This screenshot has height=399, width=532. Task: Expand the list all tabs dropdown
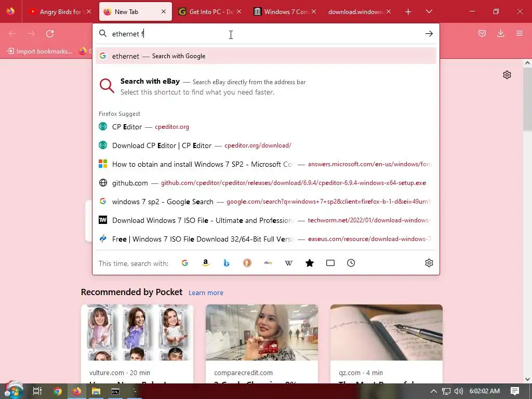click(429, 12)
